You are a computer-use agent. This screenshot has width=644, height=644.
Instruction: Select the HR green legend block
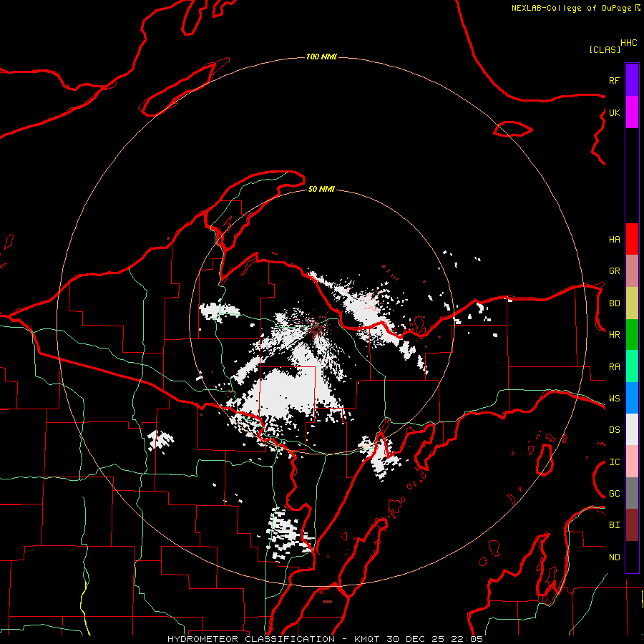(x=632, y=334)
